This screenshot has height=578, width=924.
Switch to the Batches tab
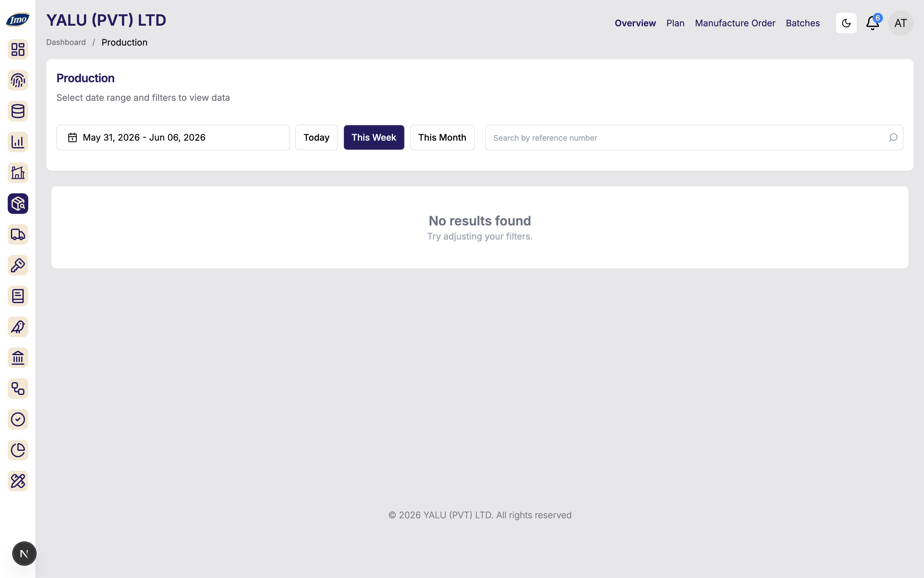(803, 23)
